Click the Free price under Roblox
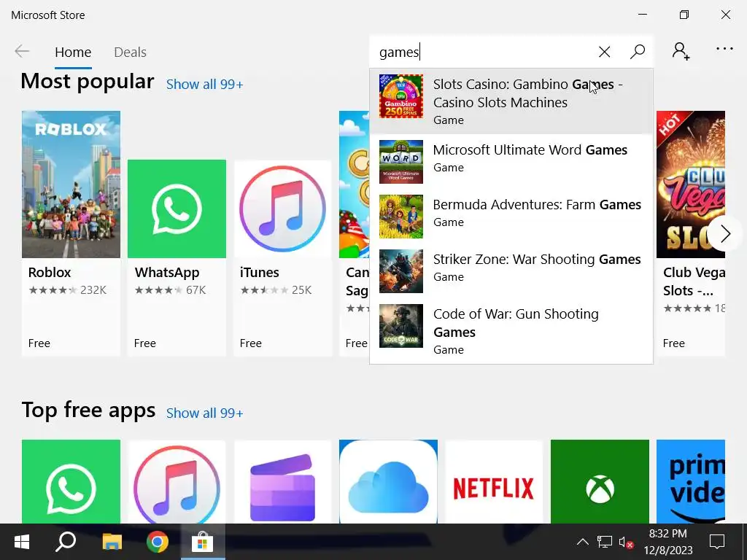 click(x=39, y=343)
